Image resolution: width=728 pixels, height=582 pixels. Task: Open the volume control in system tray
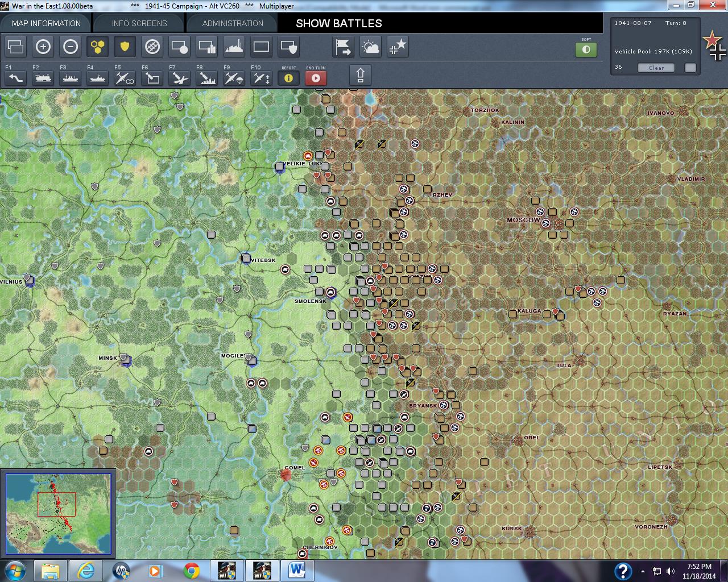click(670, 572)
